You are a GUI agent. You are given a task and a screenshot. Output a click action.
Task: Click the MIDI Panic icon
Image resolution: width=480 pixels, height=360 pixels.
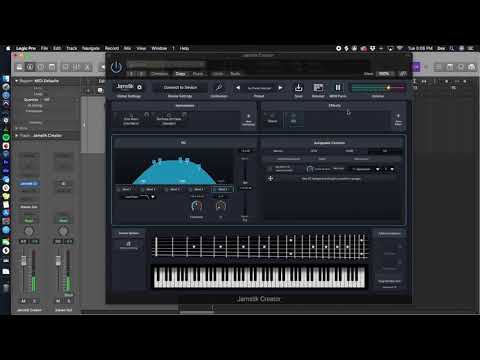click(x=338, y=88)
